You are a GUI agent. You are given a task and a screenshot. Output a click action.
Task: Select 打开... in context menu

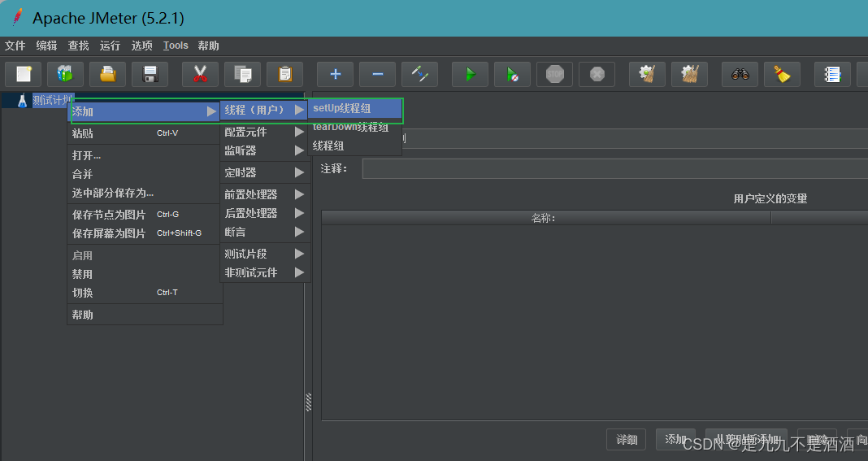[145, 155]
